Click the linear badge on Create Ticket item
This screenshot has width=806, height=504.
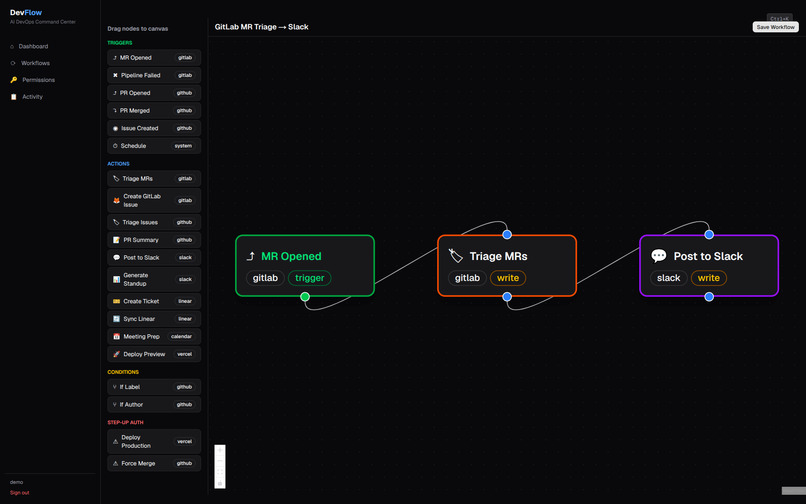point(185,301)
